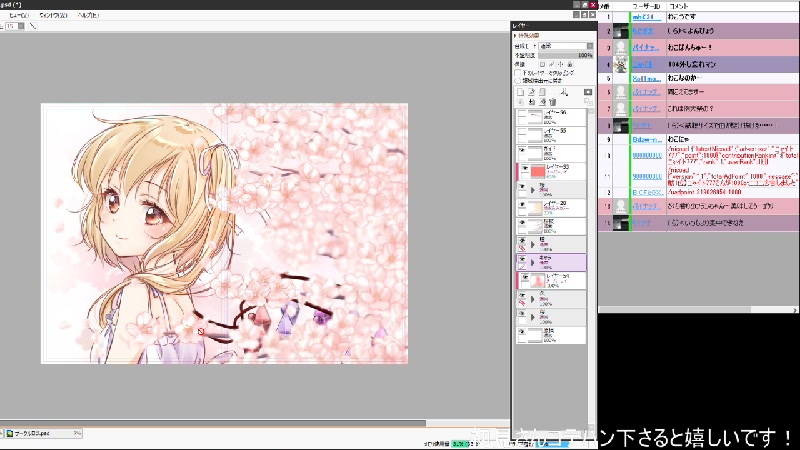Click the new layer icon in layer panel
The width and height of the screenshot is (800, 450).
tap(521, 91)
